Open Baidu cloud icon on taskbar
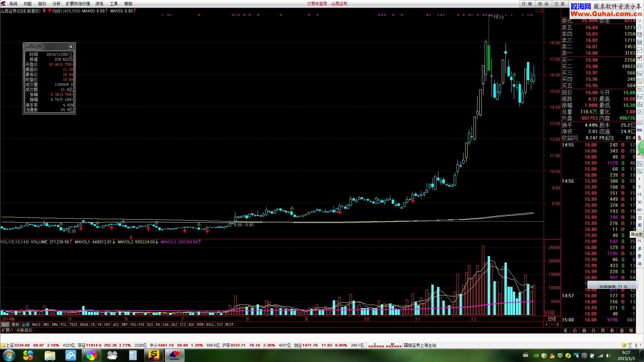The image size is (644, 362). click(x=71, y=355)
